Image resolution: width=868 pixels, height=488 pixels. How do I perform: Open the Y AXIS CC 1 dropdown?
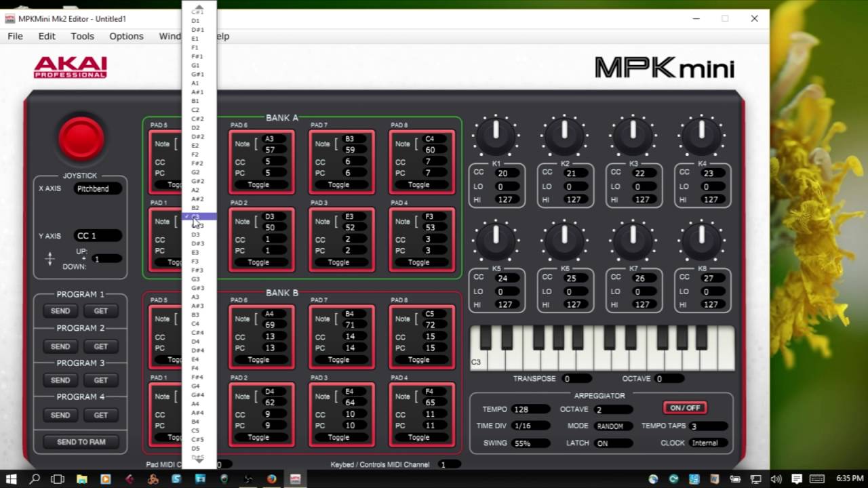[98, 236]
